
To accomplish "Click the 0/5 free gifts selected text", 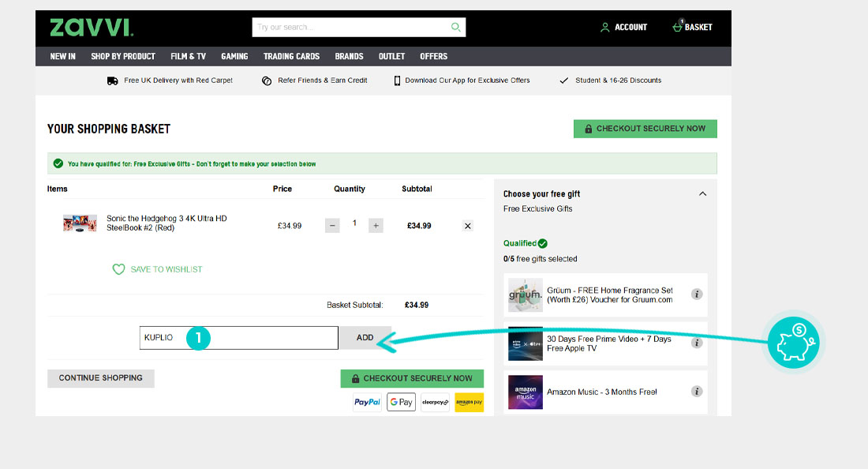I will point(541,259).
